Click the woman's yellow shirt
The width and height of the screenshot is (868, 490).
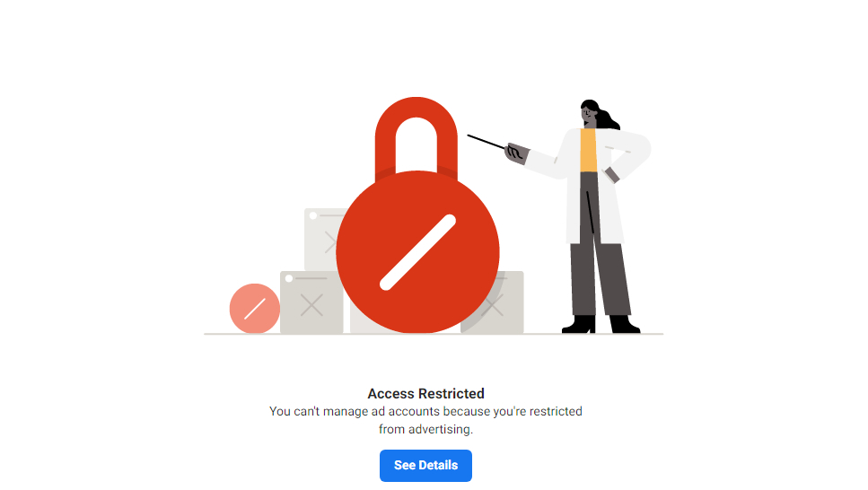pyautogui.click(x=589, y=150)
